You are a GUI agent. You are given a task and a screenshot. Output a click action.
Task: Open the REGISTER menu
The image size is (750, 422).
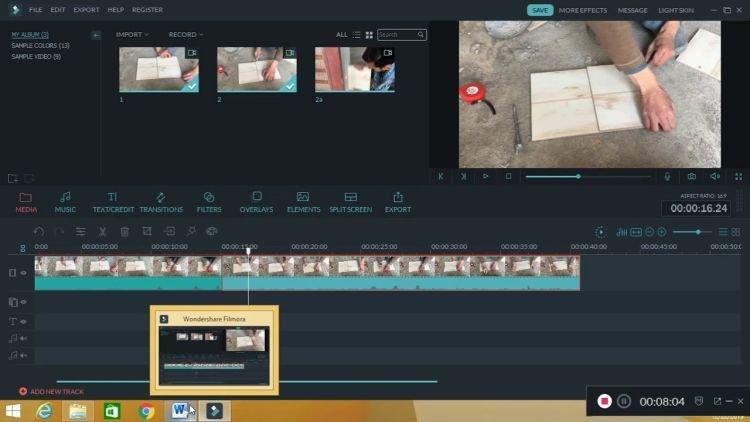[x=147, y=10]
